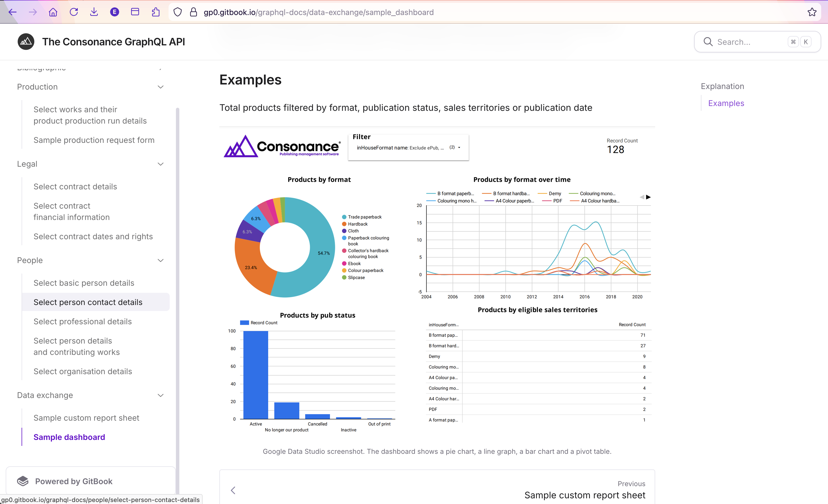Click the browser home icon
The height and width of the screenshot is (504, 828).
click(x=53, y=12)
